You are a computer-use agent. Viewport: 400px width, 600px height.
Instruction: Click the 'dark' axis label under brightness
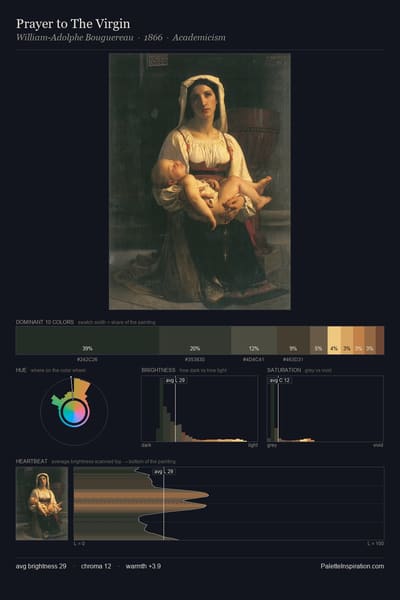[146, 445]
